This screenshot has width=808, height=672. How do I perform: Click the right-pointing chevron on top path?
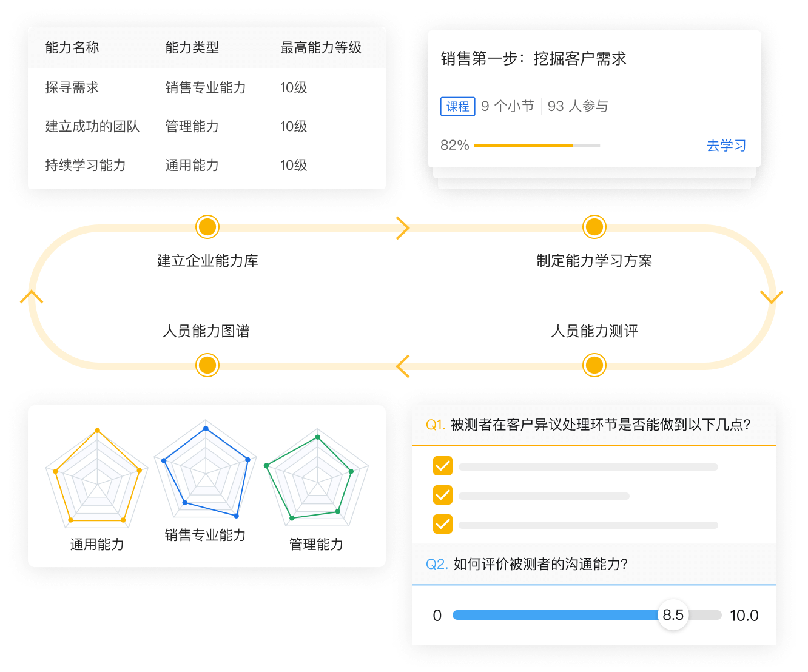[x=403, y=228]
